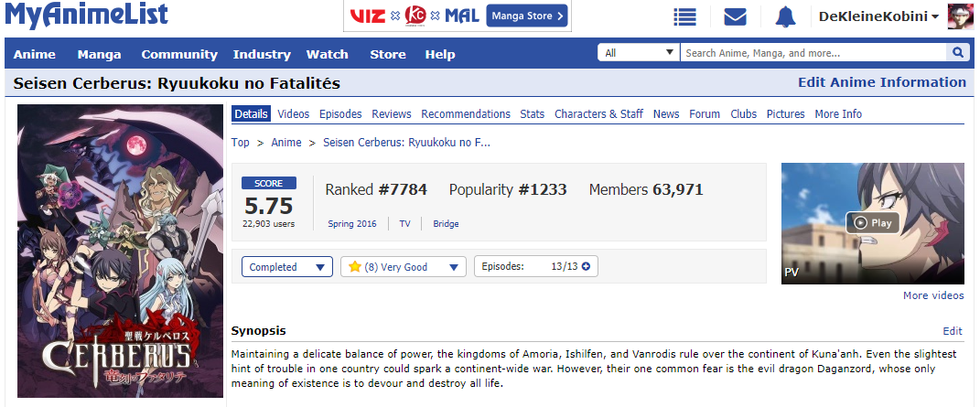Switch to the Stats tab
980x407 pixels.
point(532,113)
